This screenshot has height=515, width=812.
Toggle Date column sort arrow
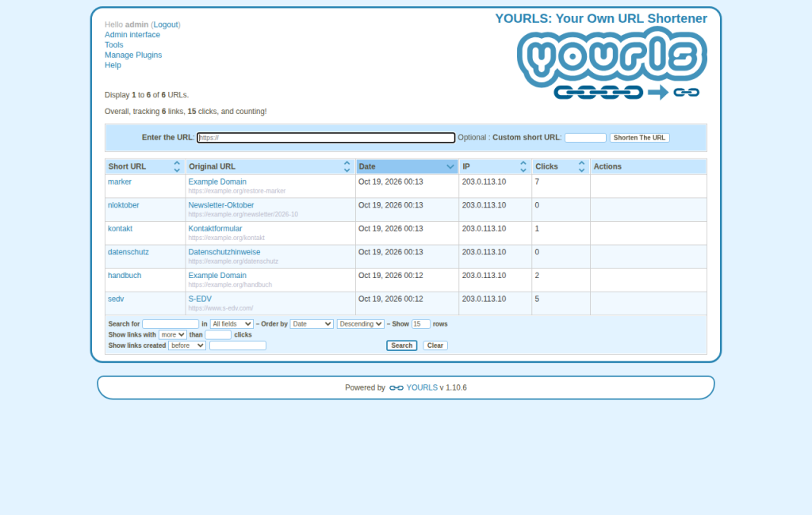tap(450, 166)
